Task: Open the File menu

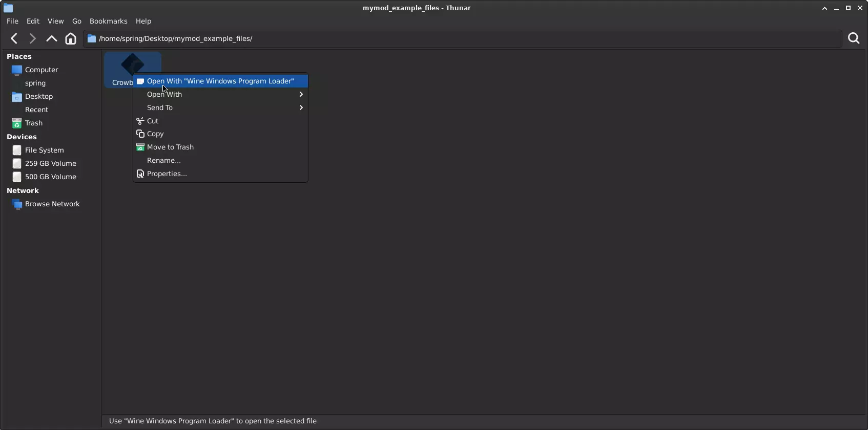Action: [x=12, y=21]
